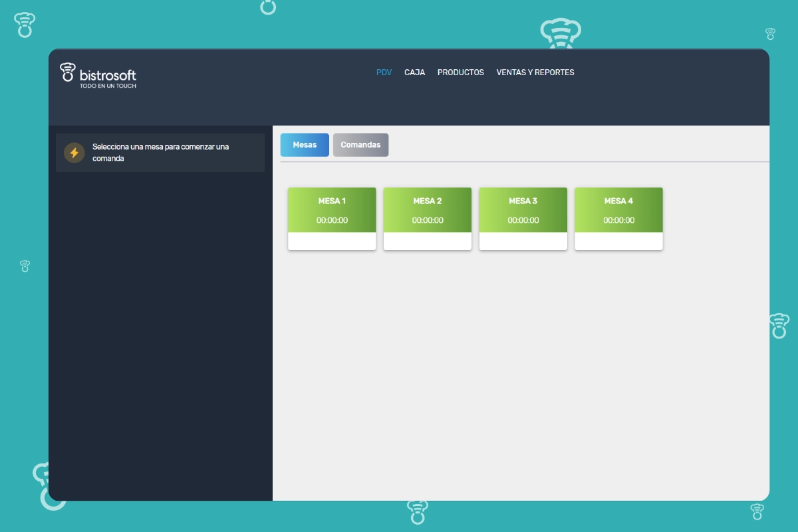The width and height of the screenshot is (798, 532).
Task: Click the 00:00:00 timer on MESA 1
Action: pyautogui.click(x=332, y=220)
